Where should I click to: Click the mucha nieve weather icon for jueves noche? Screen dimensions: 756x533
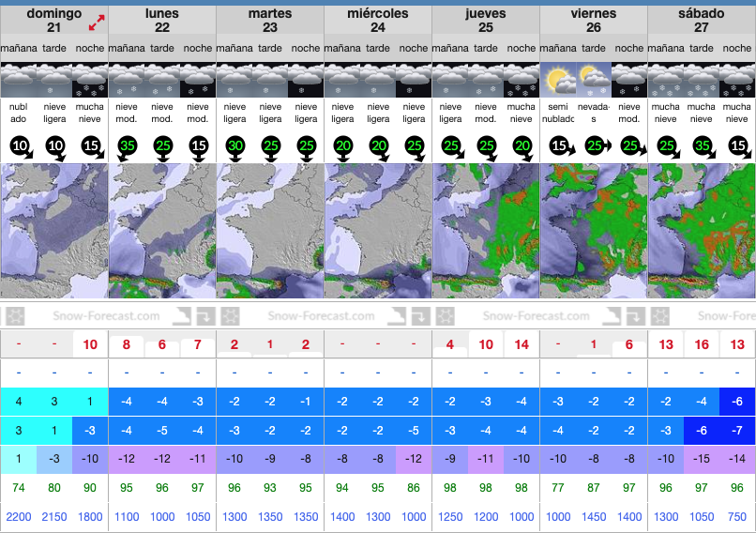coord(522,80)
